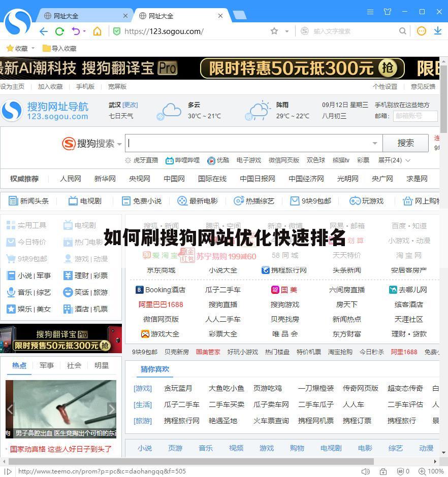448x477 pixels.
Task: Mute page audio via status bar speaker
Action: (365, 471)
